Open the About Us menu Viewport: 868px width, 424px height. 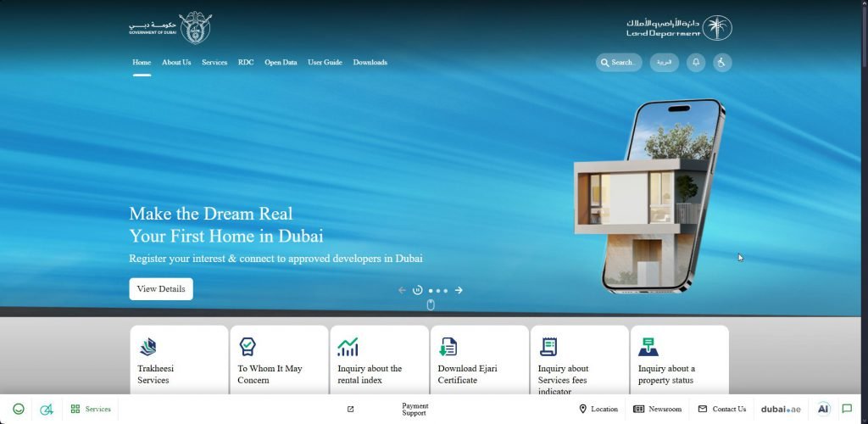(x=176, y=63)
